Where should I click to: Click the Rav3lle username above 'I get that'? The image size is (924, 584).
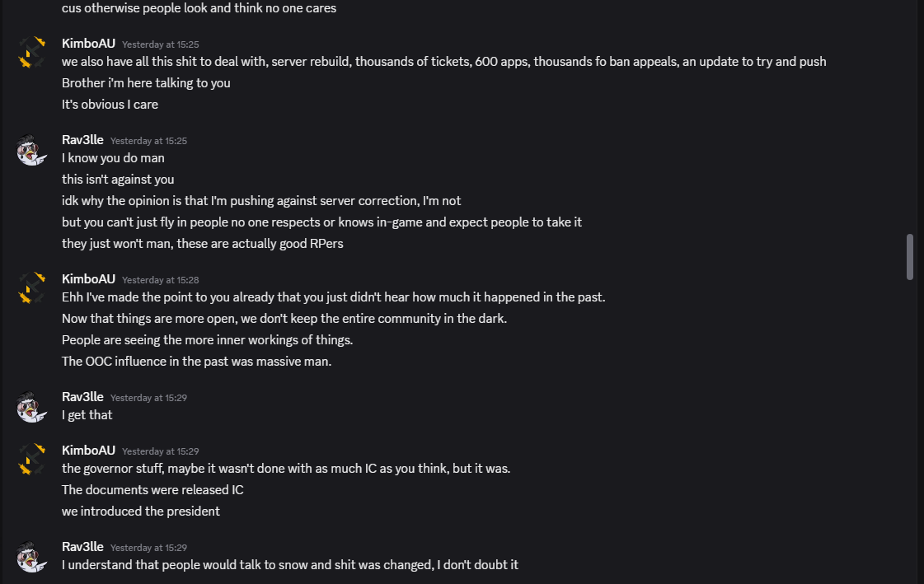tap(82, 397)
